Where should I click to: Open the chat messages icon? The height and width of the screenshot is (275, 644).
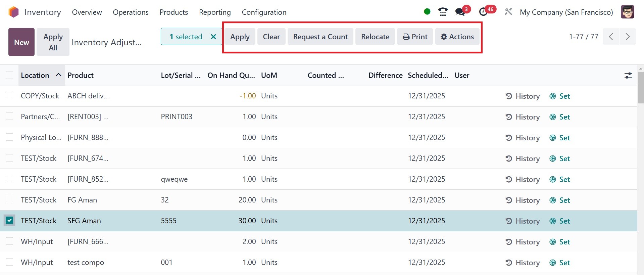[460, 12]
